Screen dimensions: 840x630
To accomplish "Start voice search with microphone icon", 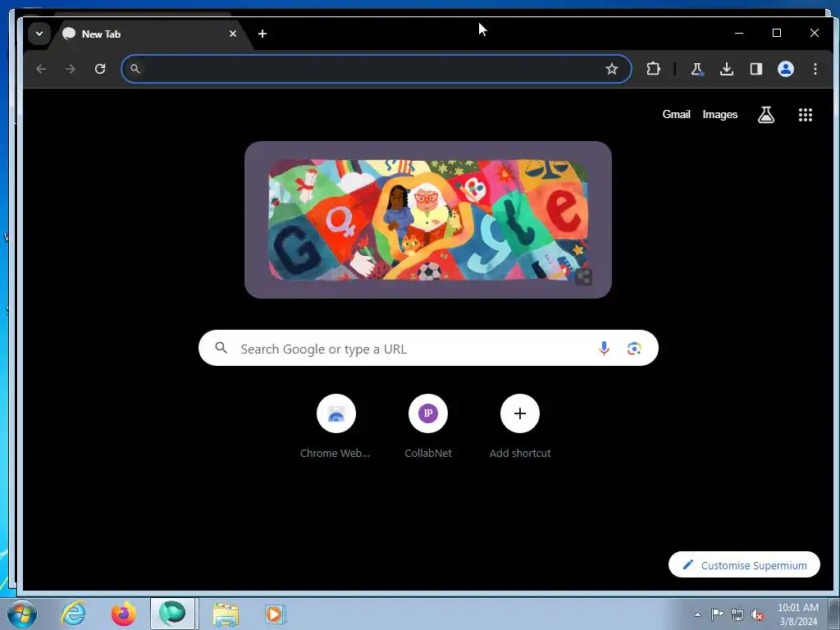I will [604, 348].
